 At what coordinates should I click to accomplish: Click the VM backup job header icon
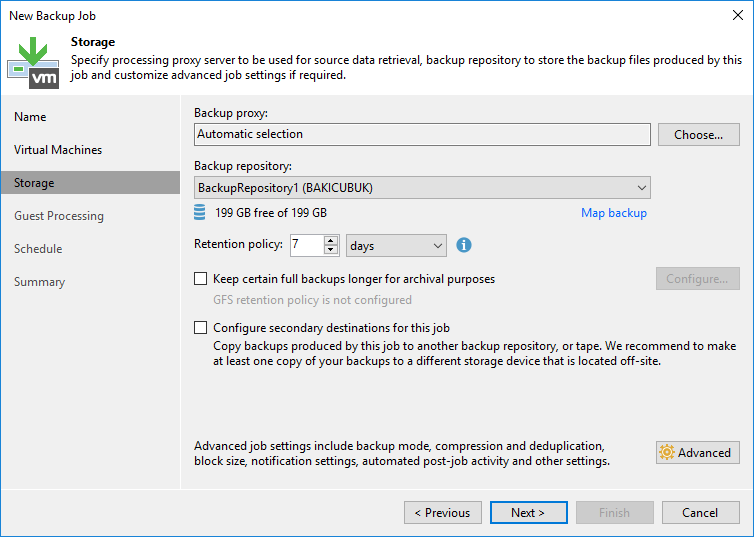(x=33, y=62)
